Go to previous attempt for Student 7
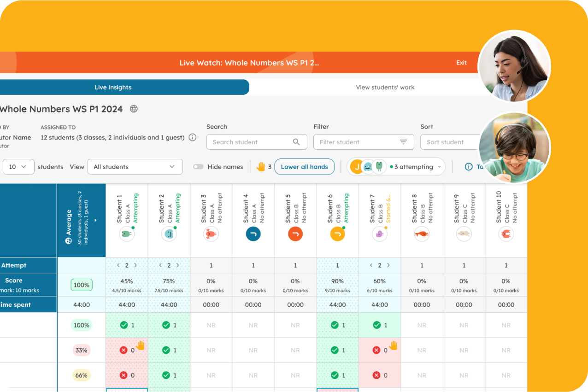Viewport: 588px width, 392px height. point(371,265)
